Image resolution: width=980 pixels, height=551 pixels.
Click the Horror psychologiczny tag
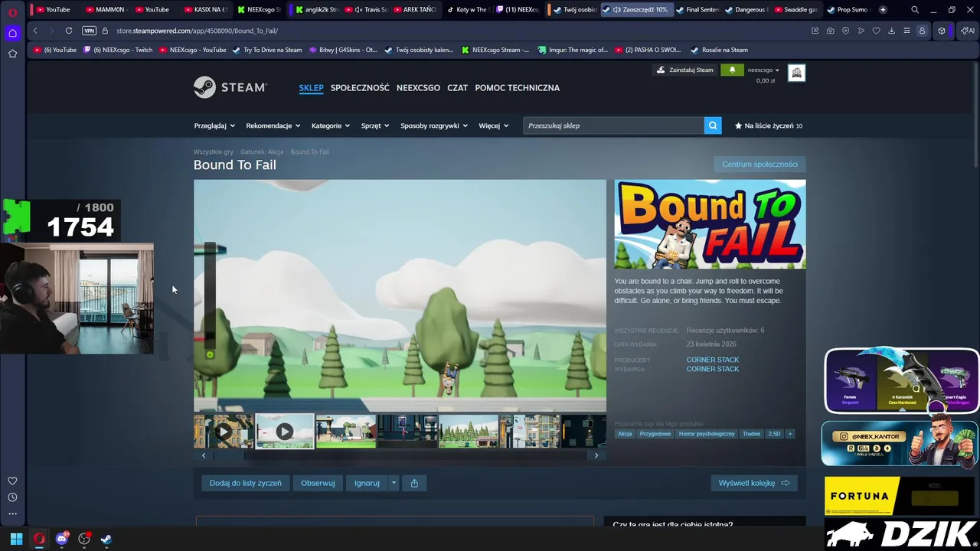[x=707, y=434]
